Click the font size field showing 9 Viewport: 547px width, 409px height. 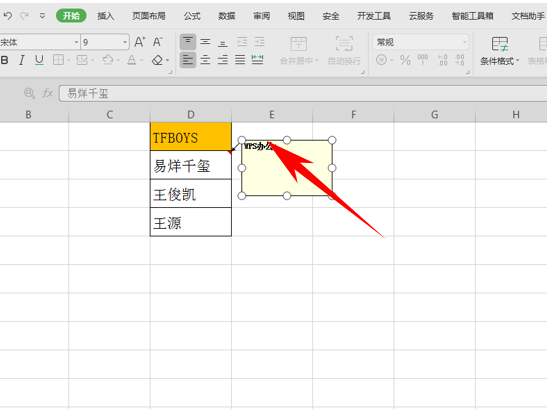(x=101, y=42)
